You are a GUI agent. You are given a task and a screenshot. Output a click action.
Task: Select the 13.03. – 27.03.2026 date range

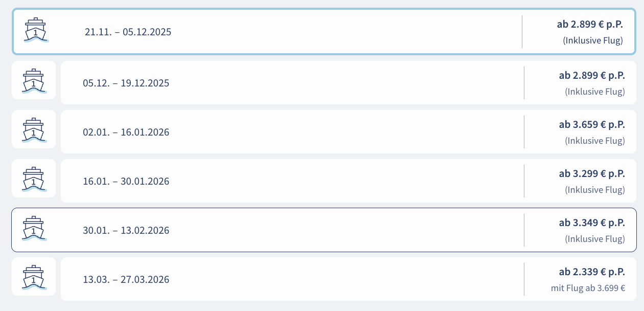point(126,279)
